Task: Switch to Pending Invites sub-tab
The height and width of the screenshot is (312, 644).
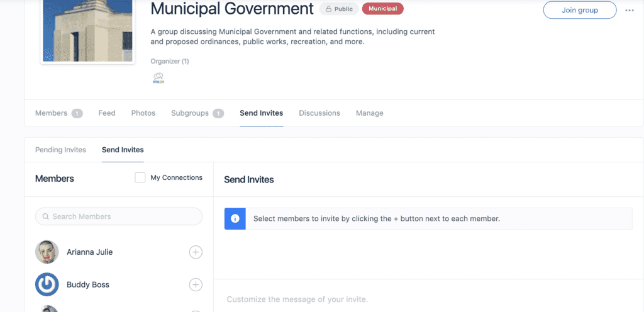Action: [60, 150]
